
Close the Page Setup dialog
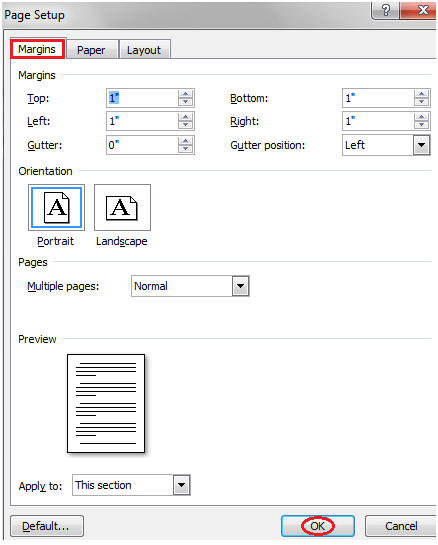click(x=419, y=10)
